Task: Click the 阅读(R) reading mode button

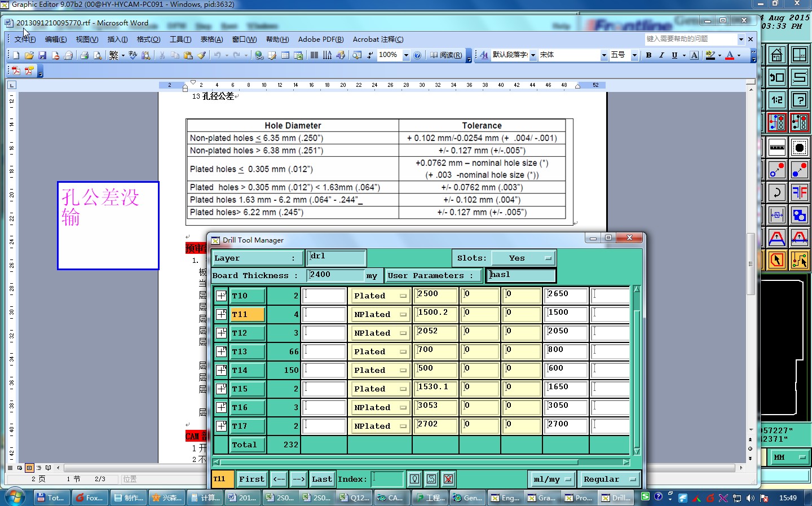Action: [447, 55]
